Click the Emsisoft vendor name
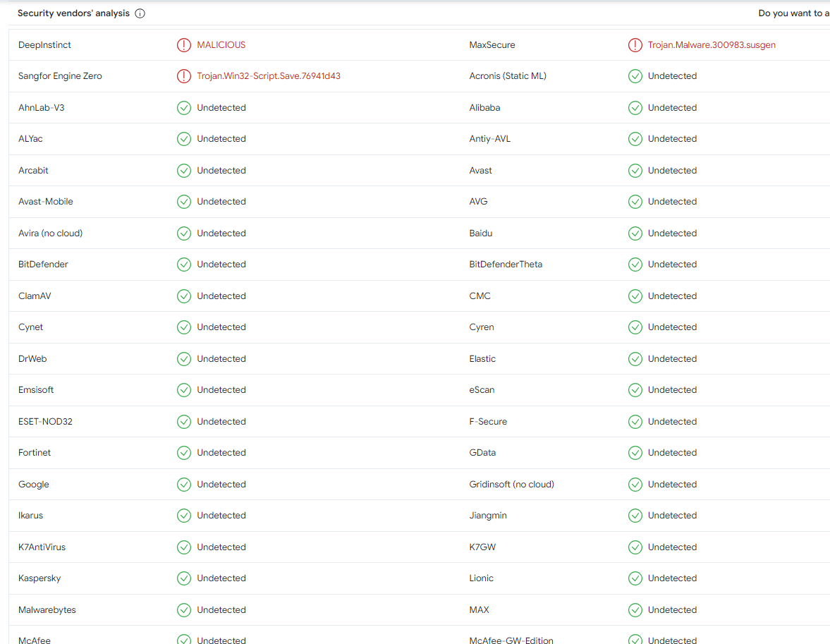The image size is (830, 644). [36, 390]
